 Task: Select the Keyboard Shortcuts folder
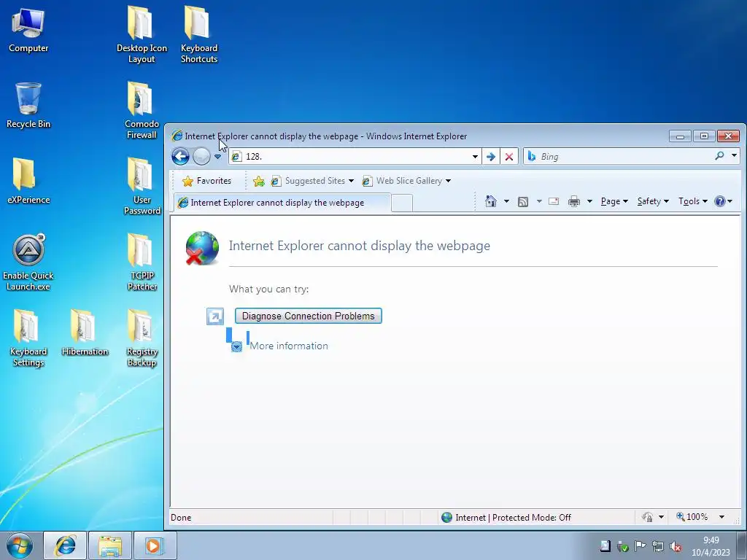tap(198, 35)
